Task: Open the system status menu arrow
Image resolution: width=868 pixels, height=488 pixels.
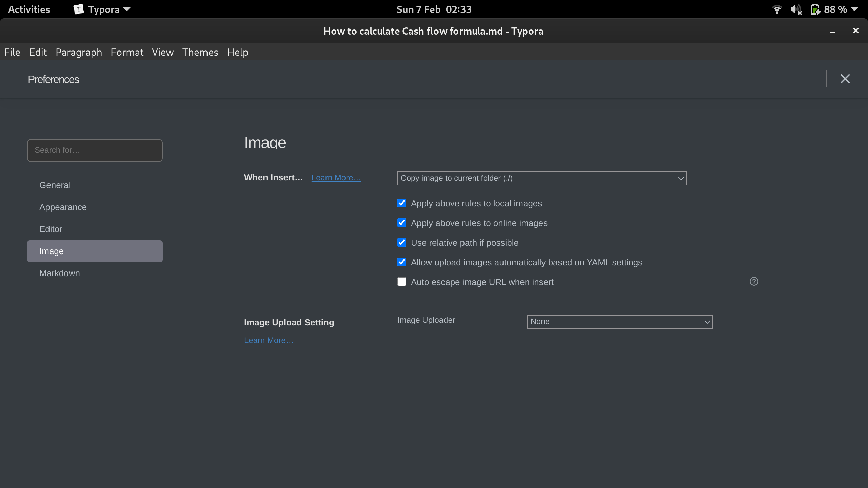Action: click(855, 9)
